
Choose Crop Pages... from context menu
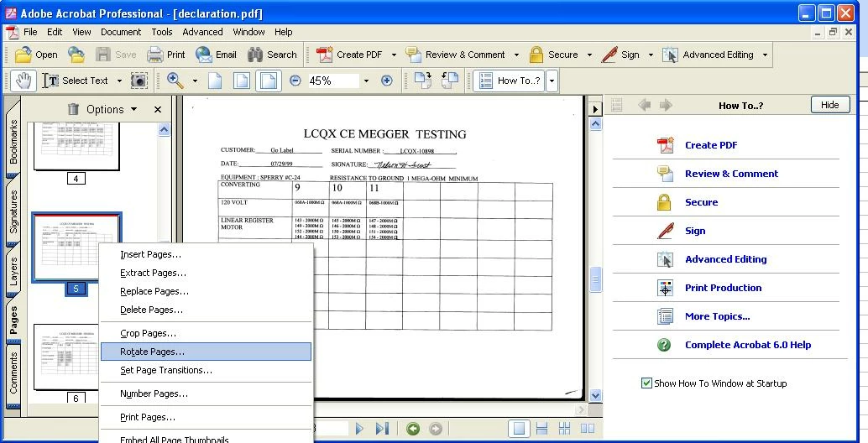point(206,333)
